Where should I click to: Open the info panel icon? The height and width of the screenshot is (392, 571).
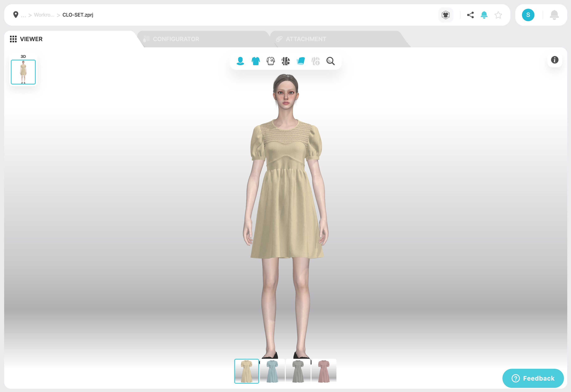tap(554, 60)
